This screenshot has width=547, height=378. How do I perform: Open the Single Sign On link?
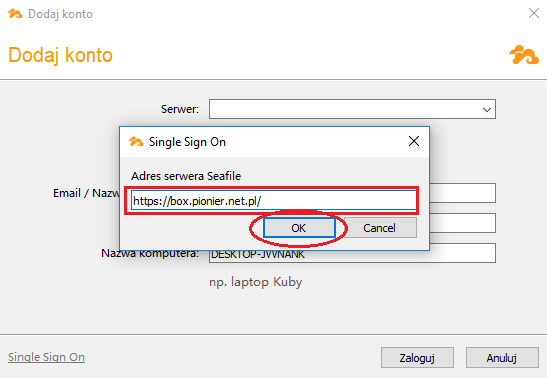[x=46, y=357]
